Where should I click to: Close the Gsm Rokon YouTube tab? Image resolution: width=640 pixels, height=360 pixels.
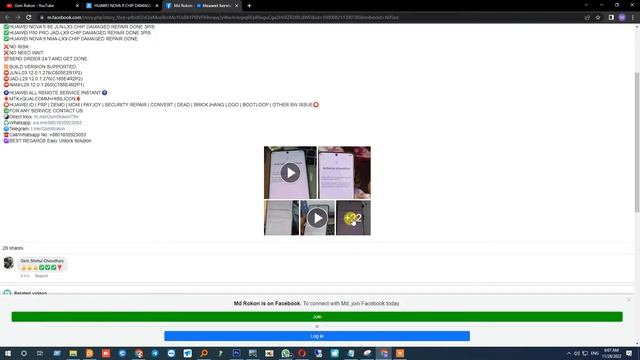77,6
